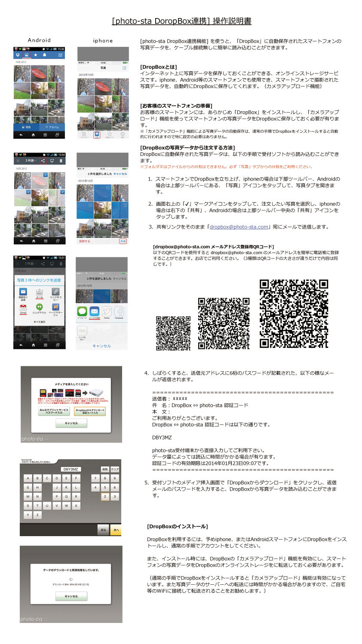
Task: Tap the recent-apps icon on Android 15:54 screen
Action: [x=57, y=241]
